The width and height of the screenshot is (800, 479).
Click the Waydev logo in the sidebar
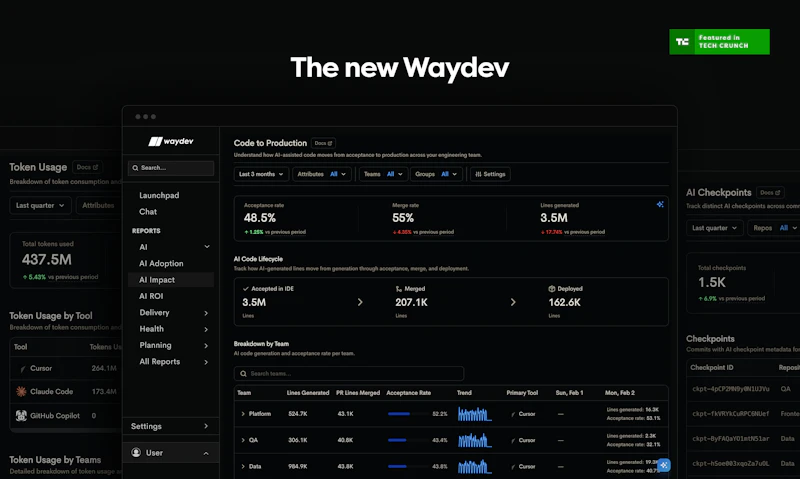point(171,141)
